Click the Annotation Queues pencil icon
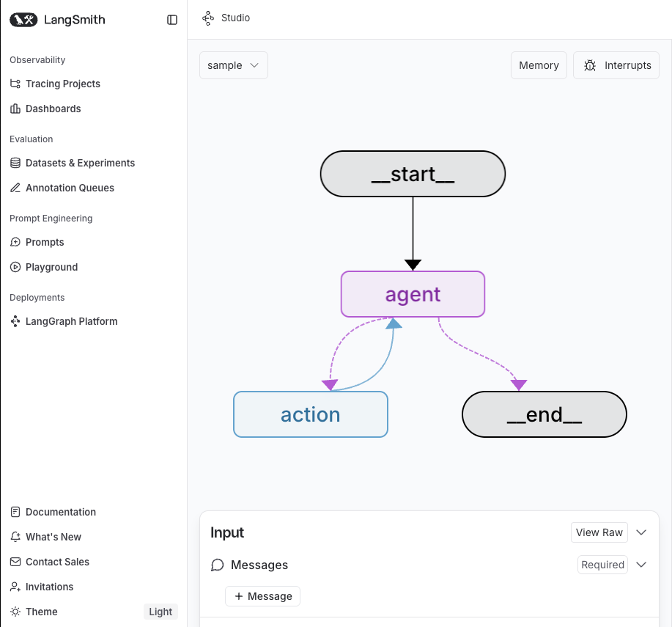Screen dimensions: 672x627 [x=15, y=188]
